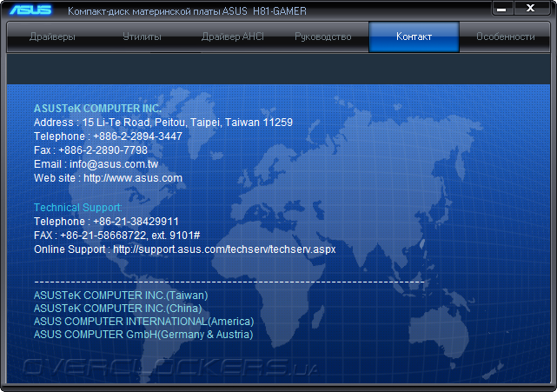Click the address line 15 Li-Te Road
Image resolution: width=557 pixels, height=392 pixels.
(163, 123)
